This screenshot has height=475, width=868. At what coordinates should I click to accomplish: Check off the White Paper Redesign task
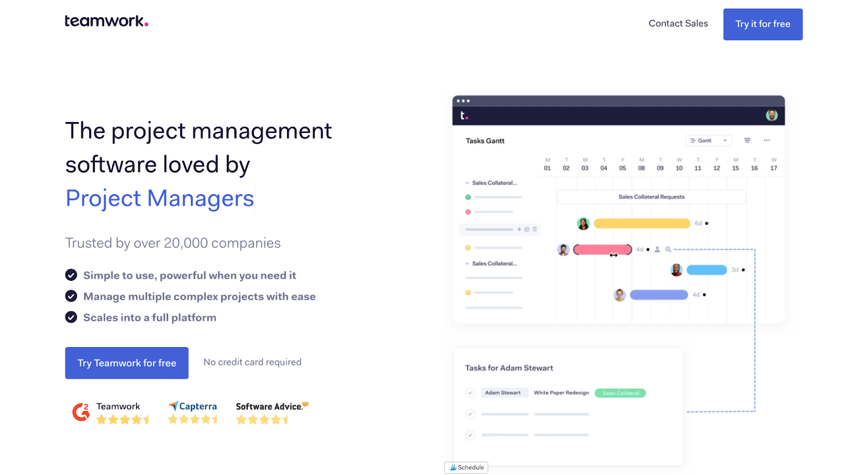pos(470,393)
